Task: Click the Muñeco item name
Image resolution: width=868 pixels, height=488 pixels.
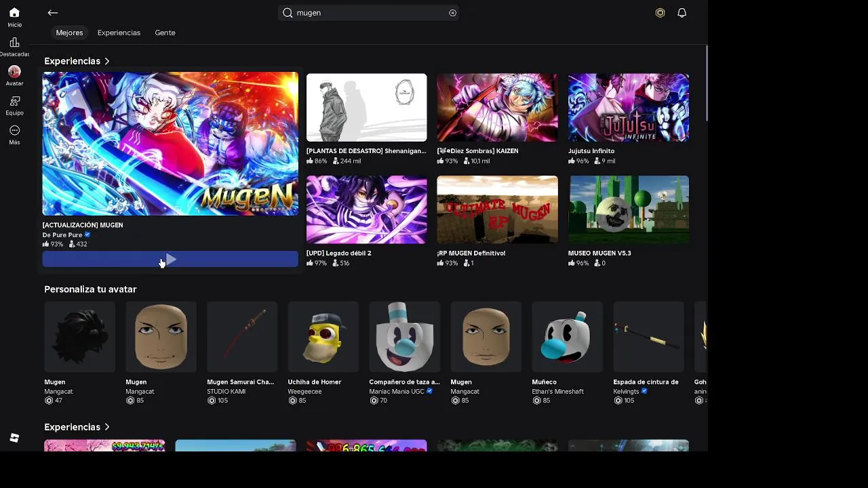Action: click(x=544, y=382)
